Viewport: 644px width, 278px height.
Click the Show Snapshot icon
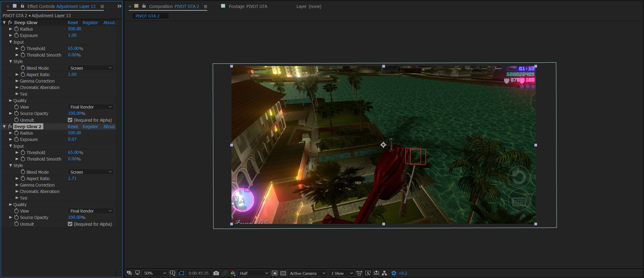[225, 273]
